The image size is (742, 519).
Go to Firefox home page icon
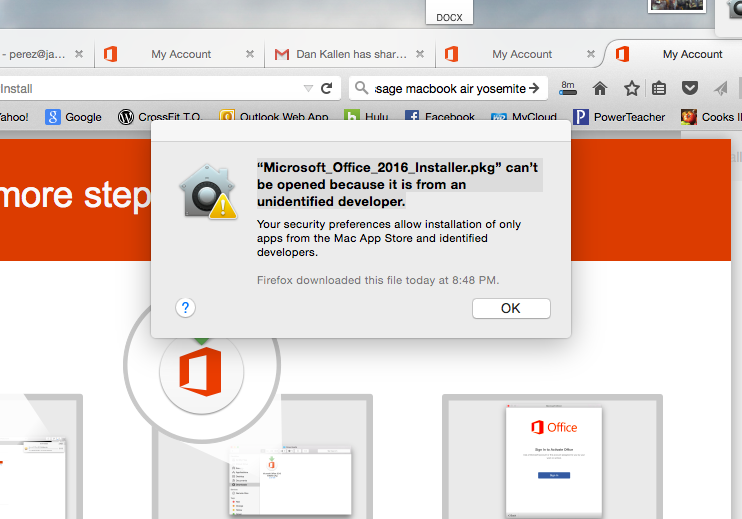[x=600, y=88]
